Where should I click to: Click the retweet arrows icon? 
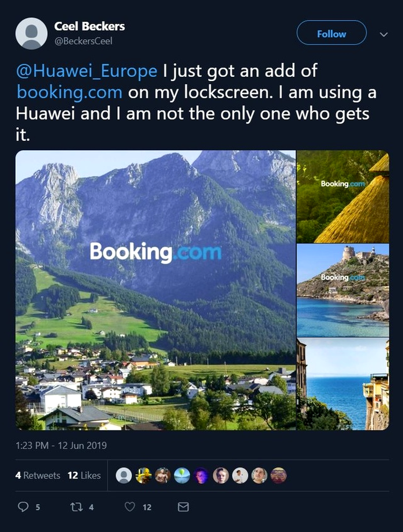[x=76, y=507]
